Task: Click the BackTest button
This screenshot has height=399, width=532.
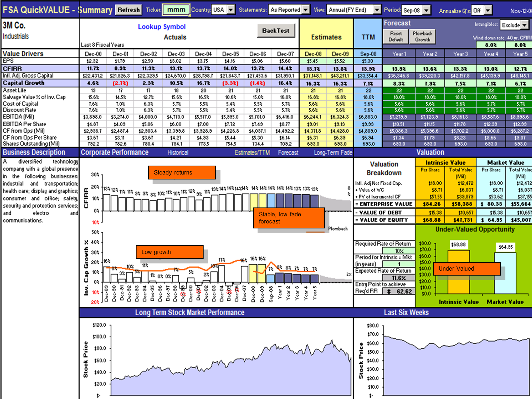Action: pyautogui.click(x=276, y=31)
